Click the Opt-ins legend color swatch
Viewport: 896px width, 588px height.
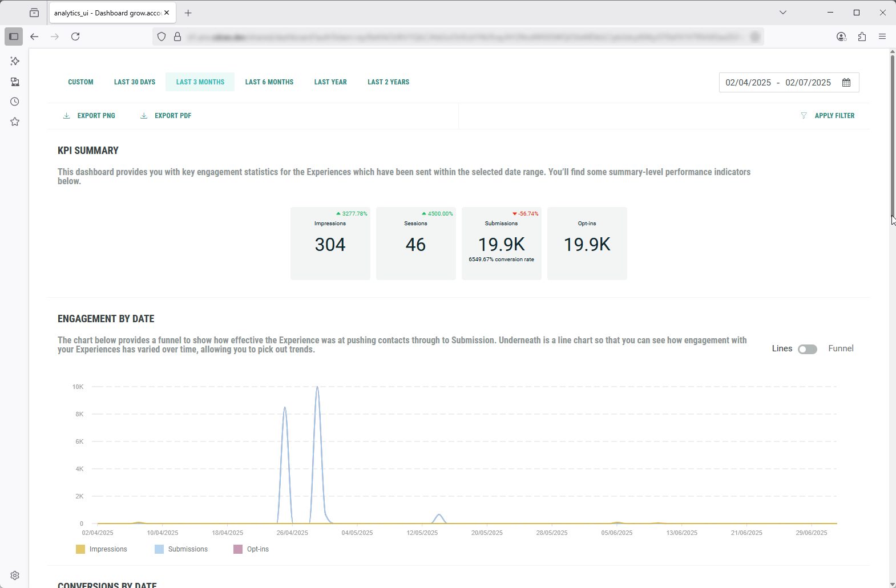point(238,549)
